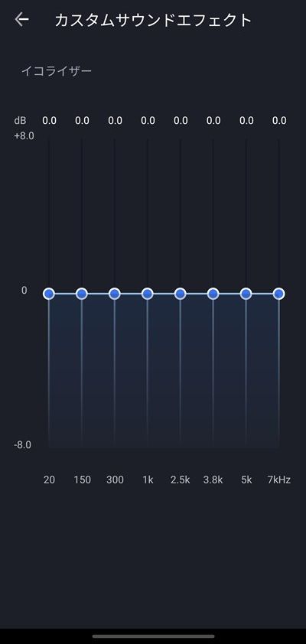The image size is (306, 644).
Task: Select the 5k slider handle
Action: point(246,294)
